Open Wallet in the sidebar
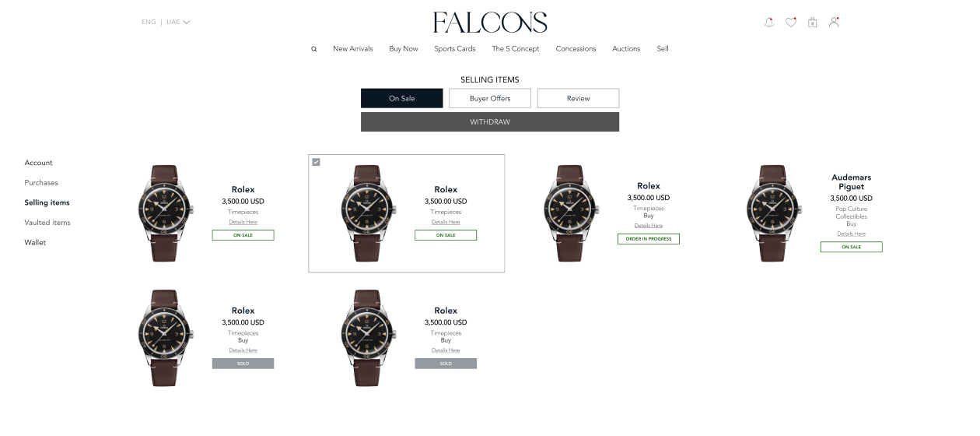980x436 pixels. (x=35, y=243)
